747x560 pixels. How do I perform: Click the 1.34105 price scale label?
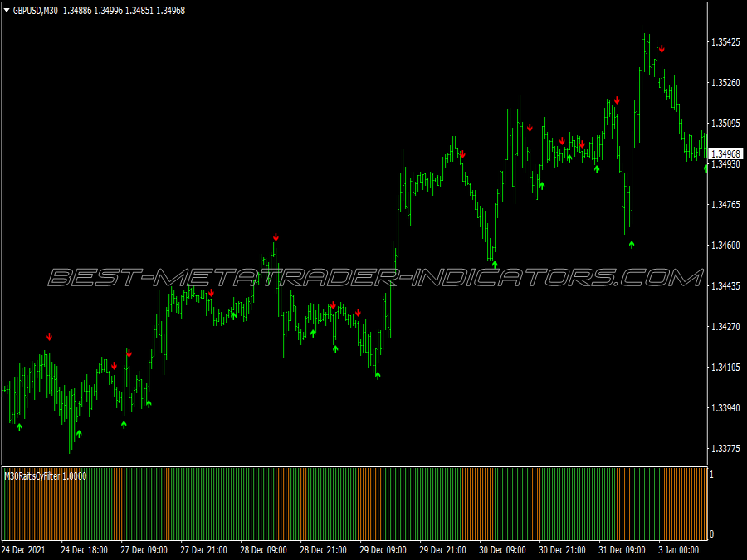coord(725,368)
